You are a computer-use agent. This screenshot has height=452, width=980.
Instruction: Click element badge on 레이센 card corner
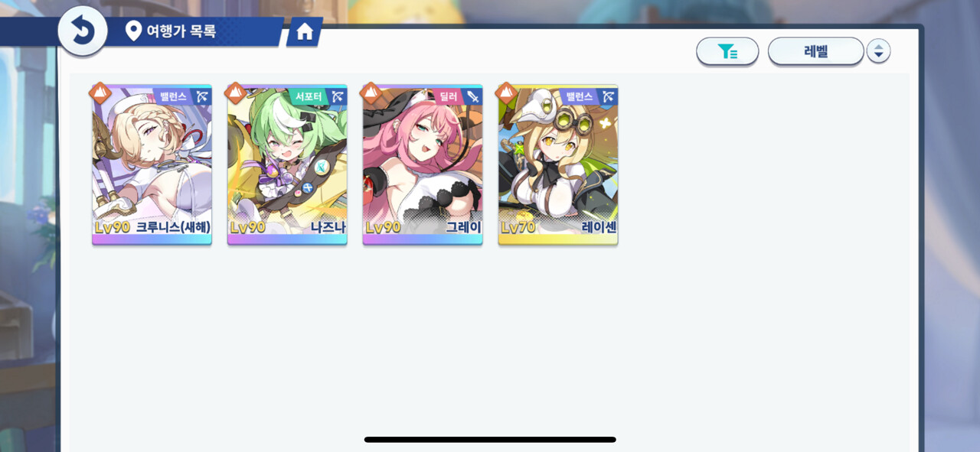(506, 93)
